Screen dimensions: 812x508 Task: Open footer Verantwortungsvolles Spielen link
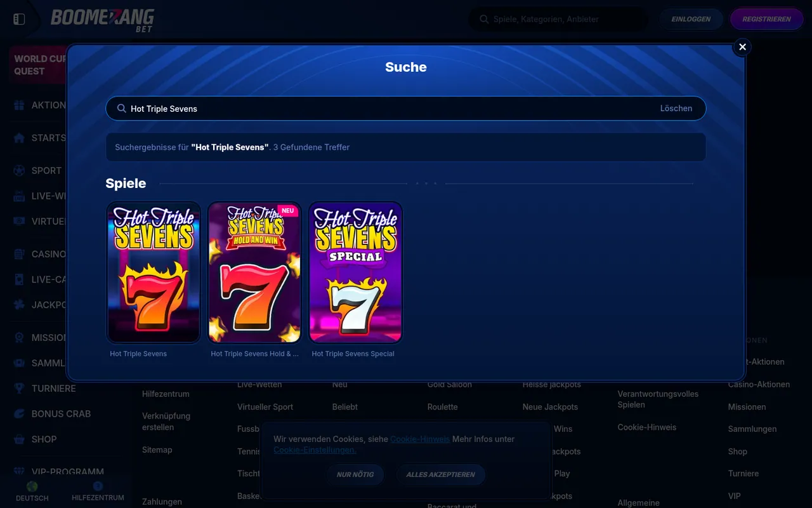click(x=658, y=399)
